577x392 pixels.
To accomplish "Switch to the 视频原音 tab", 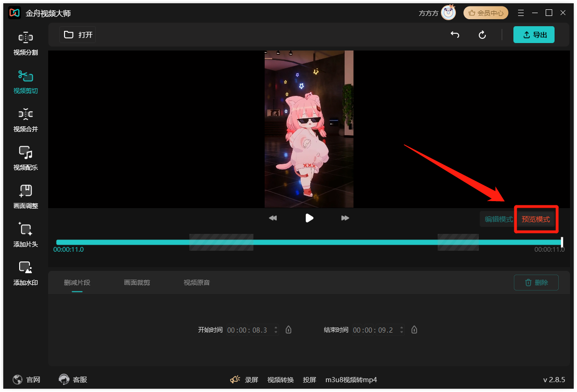I will pyautogui.click(x=197, y=283).
